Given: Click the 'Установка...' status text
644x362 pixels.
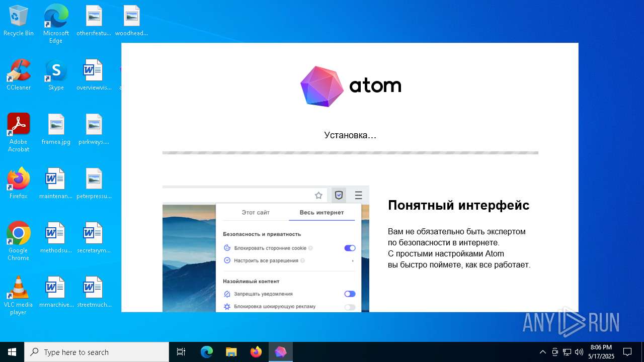Looking at the screenshot, I should click(350, 135).
